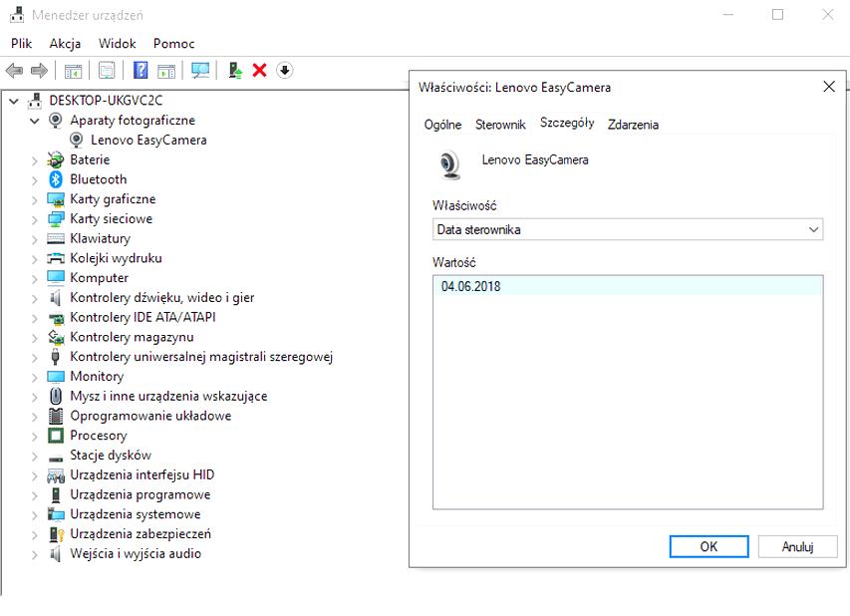Select Urządzenia systemowe tree item
Image resolution: width=850 pixels, height=616 pixels.
click(x=136, y=514)
